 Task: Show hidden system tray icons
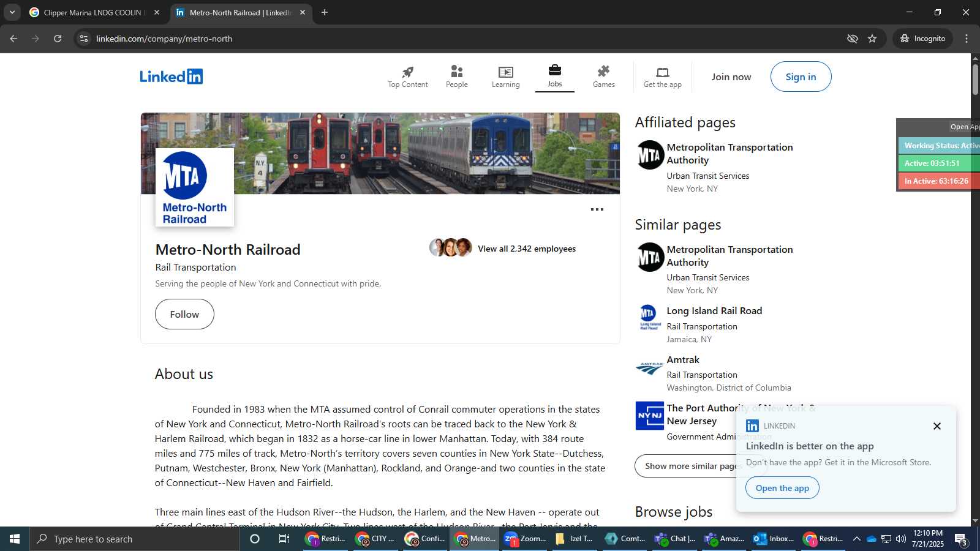pos(856,539)
